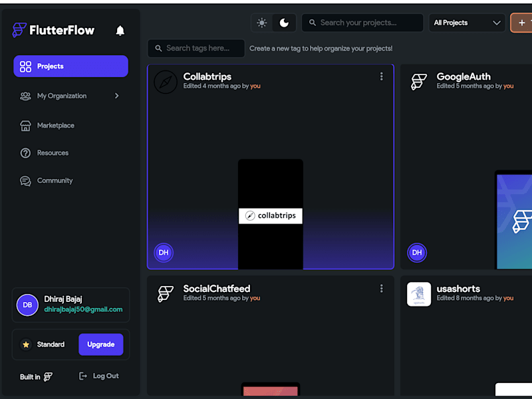Click 'you' link under SocialChatfeed
This screenshot has width=532, height=399.
[255, 298]
